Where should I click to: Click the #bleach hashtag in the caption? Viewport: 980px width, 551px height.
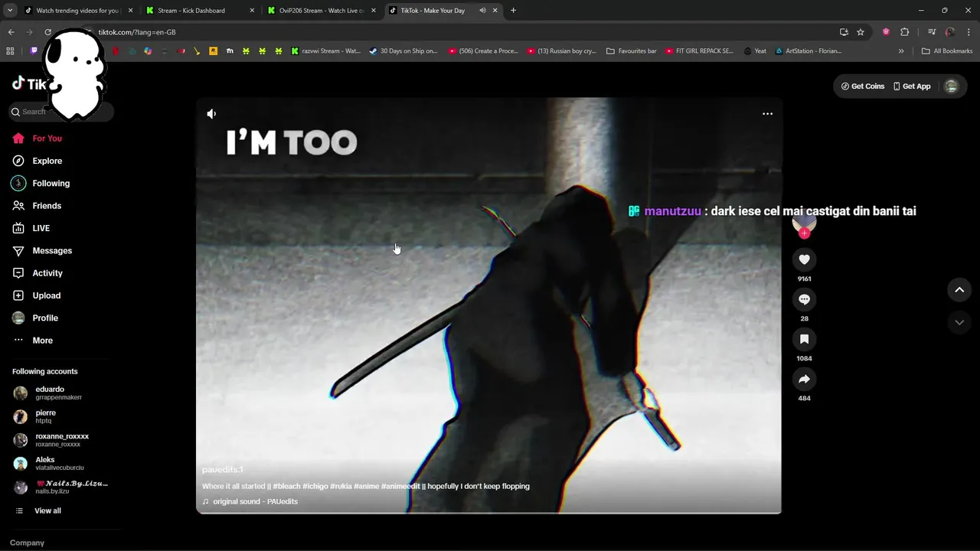point(286,486)
